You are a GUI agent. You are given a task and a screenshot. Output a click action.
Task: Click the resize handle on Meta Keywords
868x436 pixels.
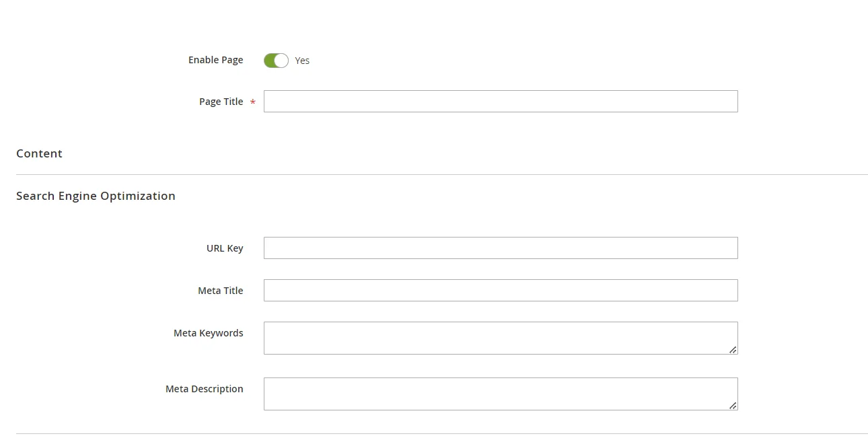tap(733, 349)
